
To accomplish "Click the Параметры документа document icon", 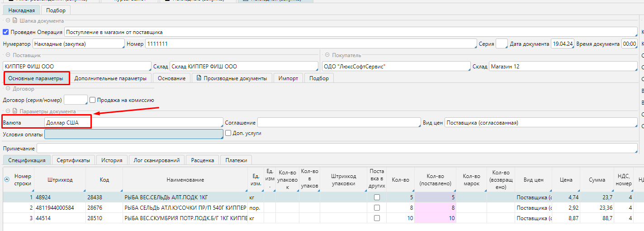I will 14,111.
